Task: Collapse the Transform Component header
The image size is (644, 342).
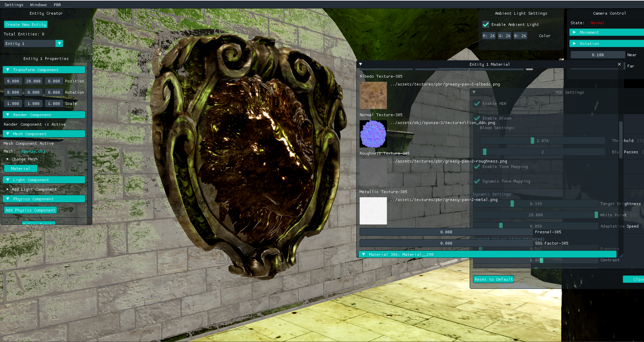Action: 44,70
